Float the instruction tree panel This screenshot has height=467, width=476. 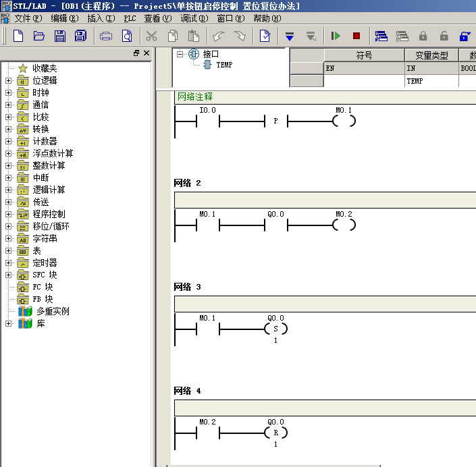tap(136, 53)
